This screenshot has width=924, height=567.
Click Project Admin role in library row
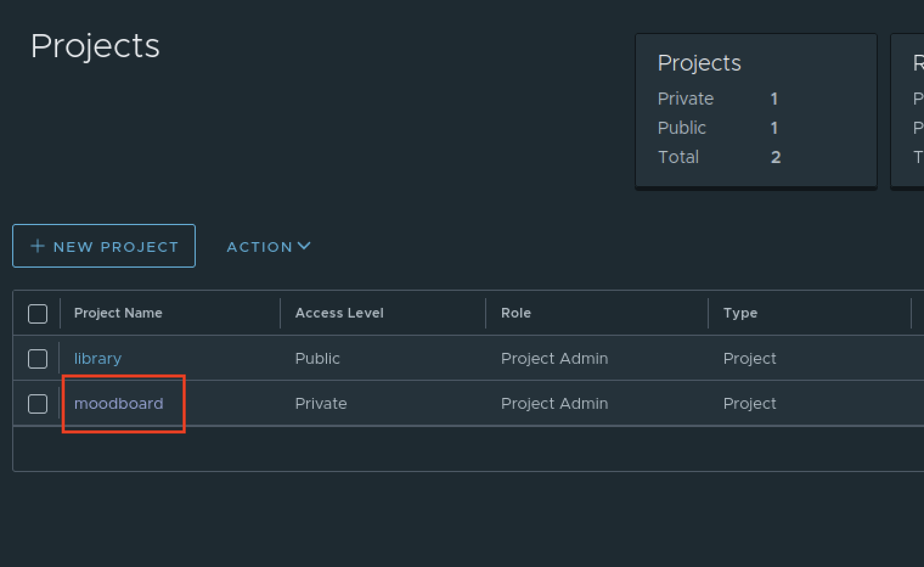tap(554, 359)
